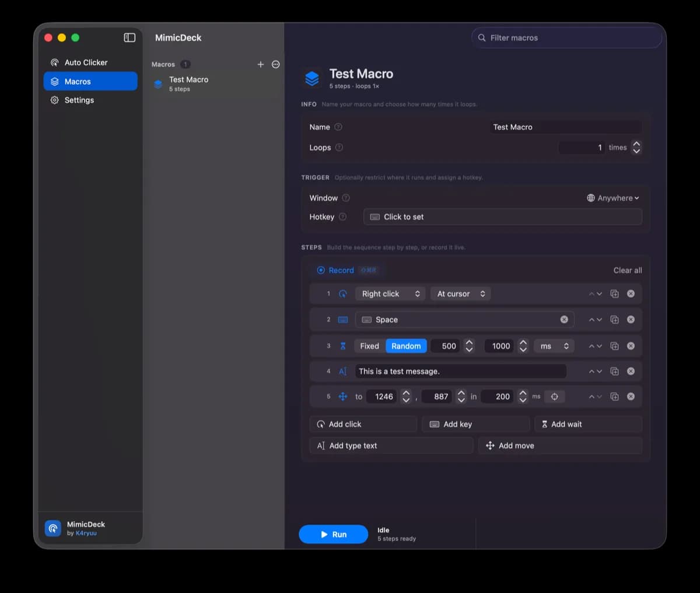The height and width of the screenshot is (593, 700).
Task: Adjust the 1000 wait value stepper
Action: click(523, 346)
